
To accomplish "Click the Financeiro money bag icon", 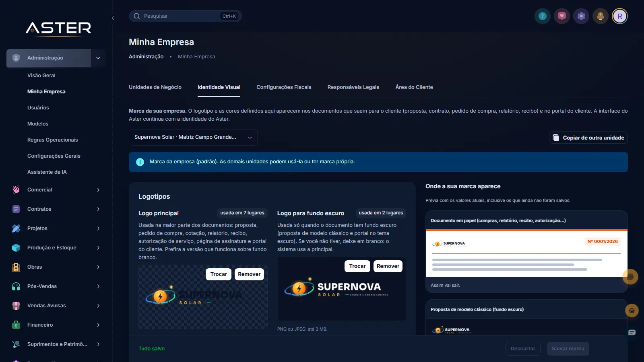I will (x=16, y=325).
